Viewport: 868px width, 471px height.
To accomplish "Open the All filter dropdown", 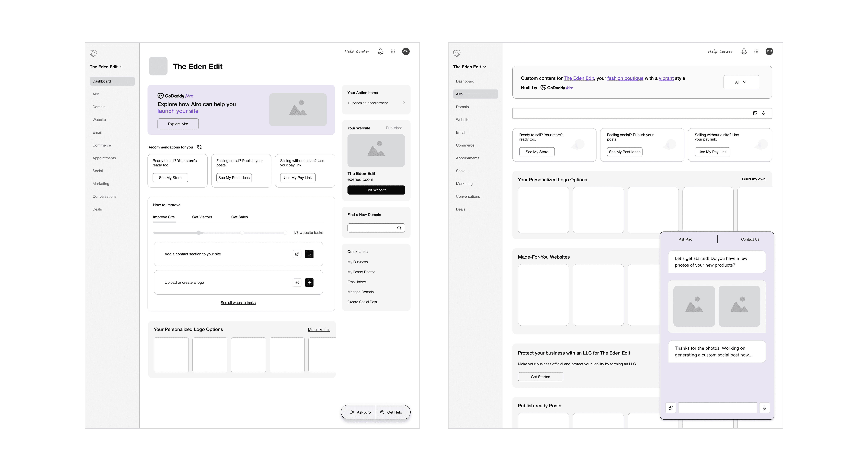I will pyautogui.click(x=741, y=82).
